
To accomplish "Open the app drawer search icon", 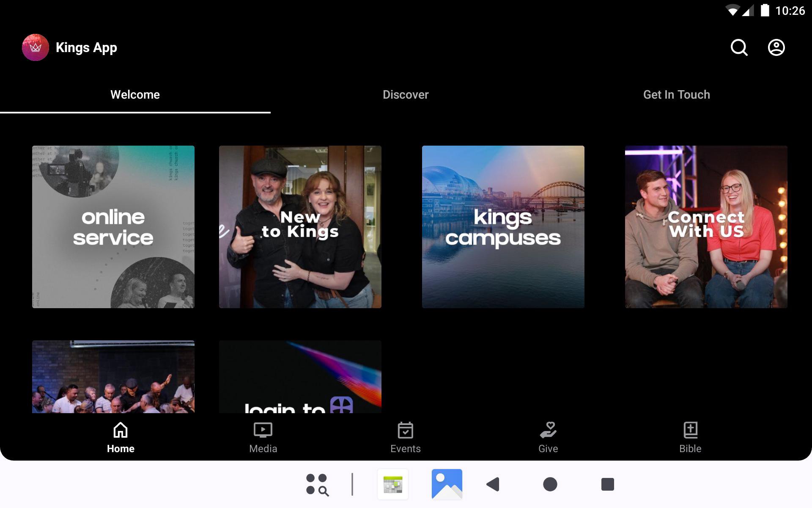I will tap(317, 484).
